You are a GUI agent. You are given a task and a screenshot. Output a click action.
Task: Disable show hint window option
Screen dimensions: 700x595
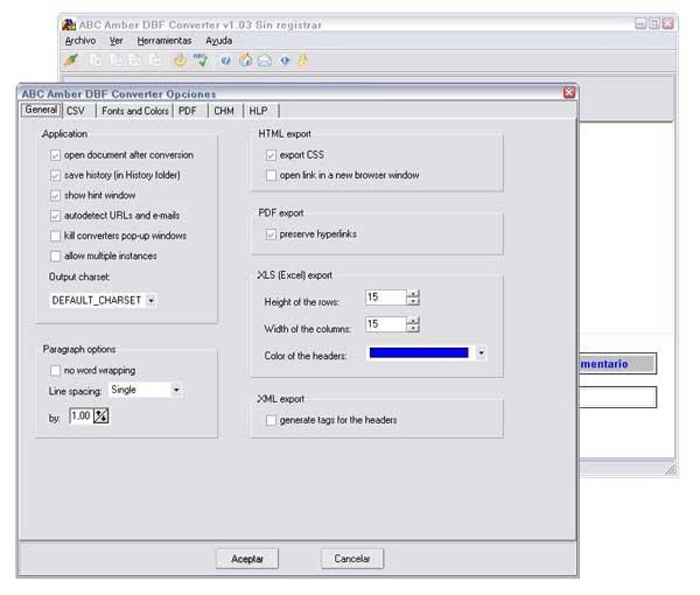click(x=55, y=196)
